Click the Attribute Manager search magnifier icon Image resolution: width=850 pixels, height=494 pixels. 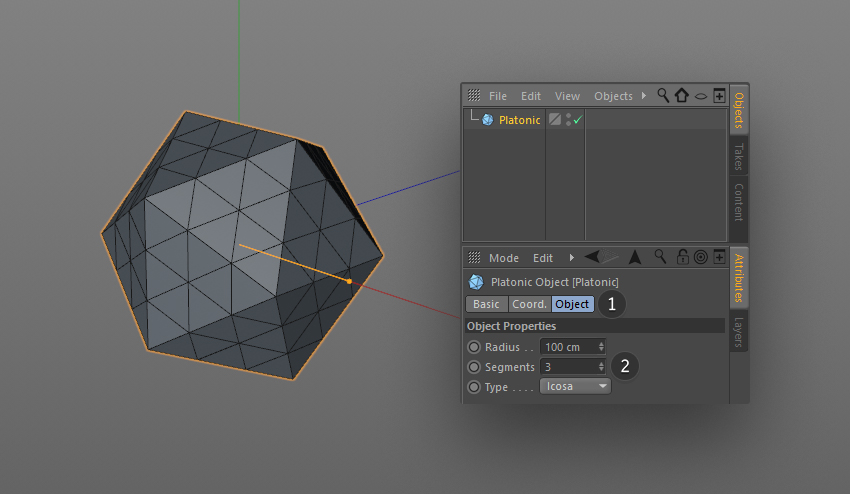click(x=660, y=256)
